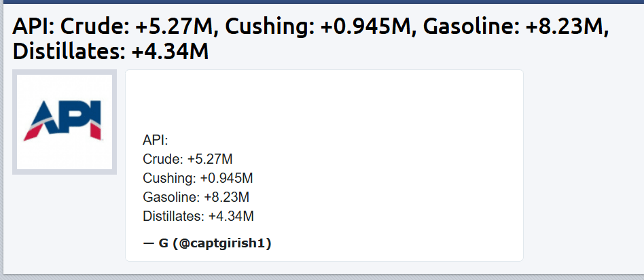The image size is (644, 280).
Task: Click the author name 'G' in tweet attribution
Action: click(164, 243)
